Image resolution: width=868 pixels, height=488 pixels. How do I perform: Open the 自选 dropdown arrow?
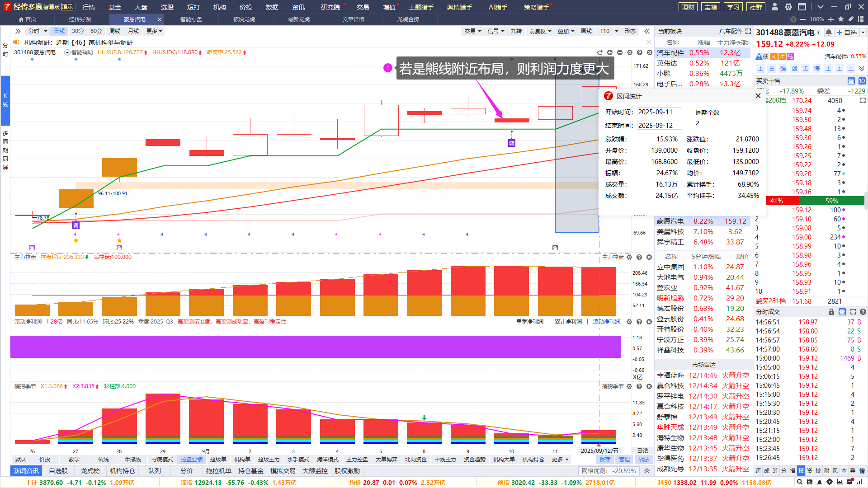863,33
